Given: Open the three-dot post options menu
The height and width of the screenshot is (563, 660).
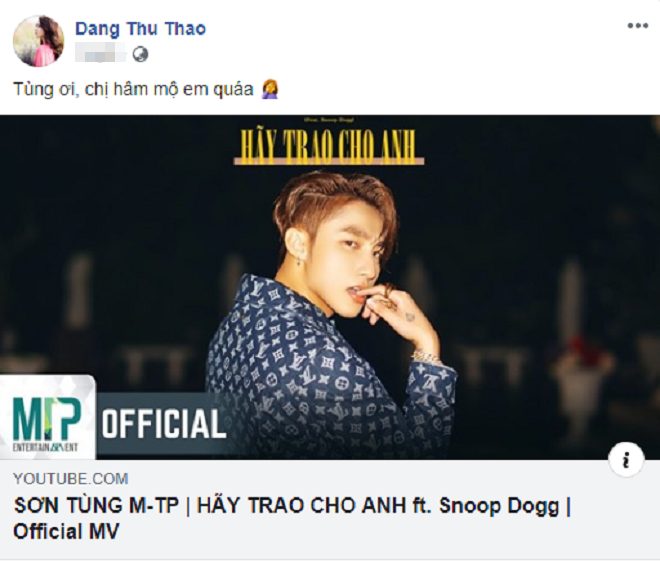Looking at the screenshot, I should tap(637, 26).
